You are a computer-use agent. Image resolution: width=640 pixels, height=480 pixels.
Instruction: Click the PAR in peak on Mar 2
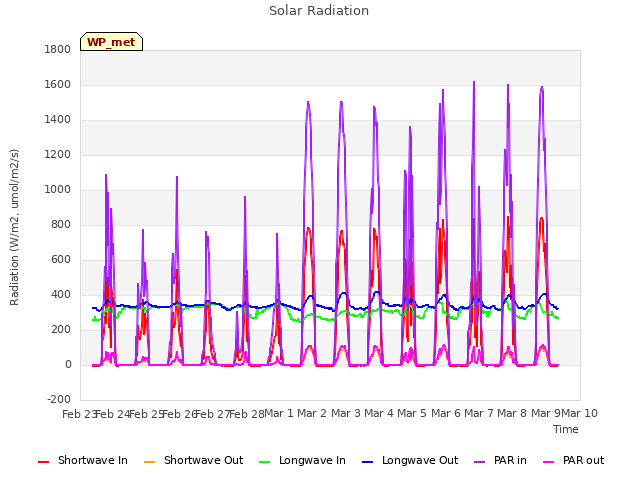coord(308,102)
